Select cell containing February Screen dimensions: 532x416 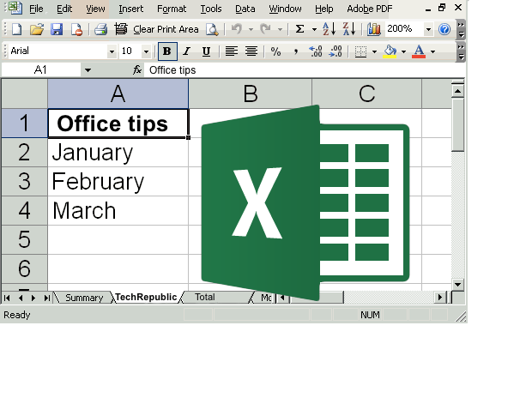[x=118, y=181]
